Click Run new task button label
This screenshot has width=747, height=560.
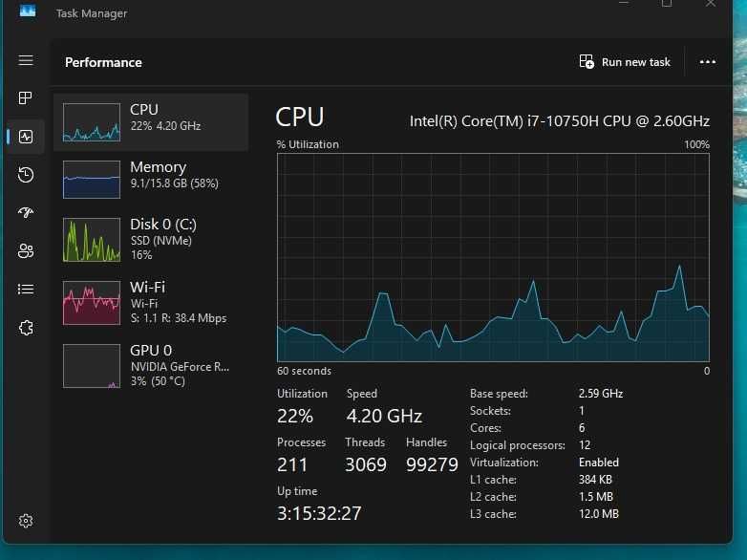[x=635, y=62]
